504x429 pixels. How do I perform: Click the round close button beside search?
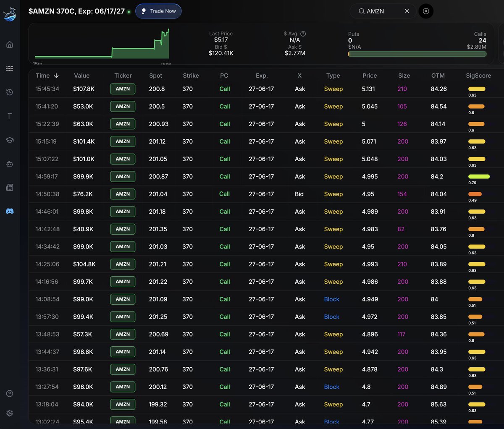click(x=426, y=11)
